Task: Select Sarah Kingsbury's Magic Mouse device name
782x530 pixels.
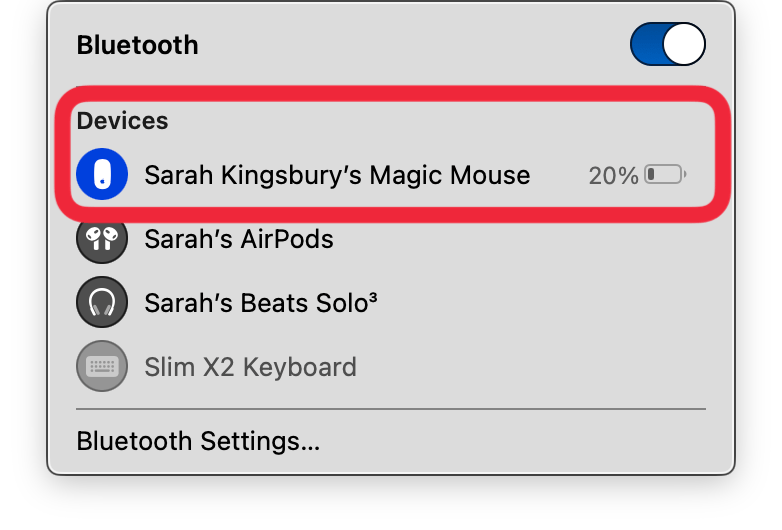Action: point(337,175)
